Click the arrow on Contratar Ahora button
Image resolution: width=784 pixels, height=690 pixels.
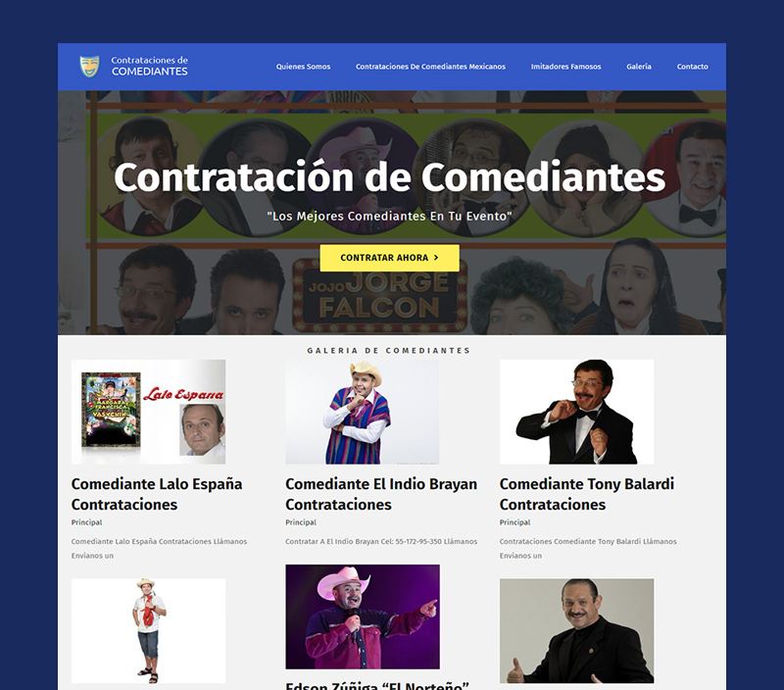[436, 258]
